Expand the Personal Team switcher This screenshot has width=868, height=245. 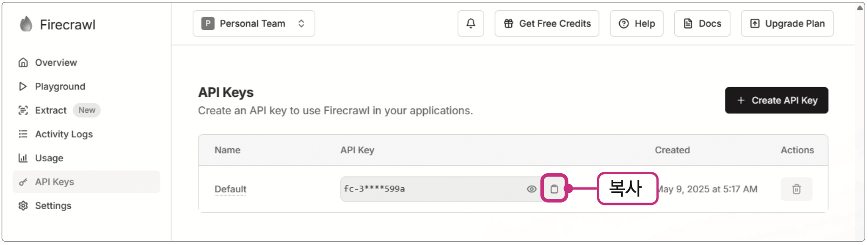click(x=301, y=23)
